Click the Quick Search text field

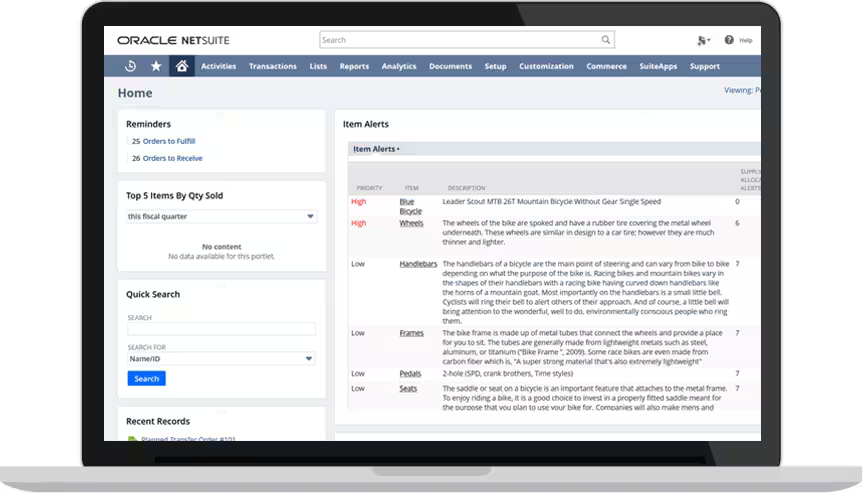[221, 329]
